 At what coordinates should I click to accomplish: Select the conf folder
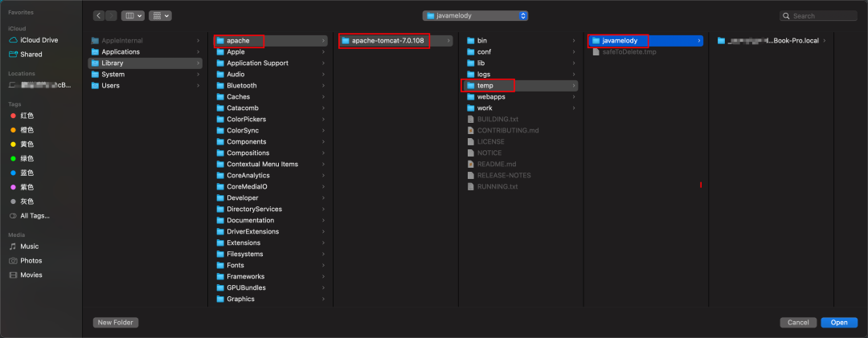point(520,52)
